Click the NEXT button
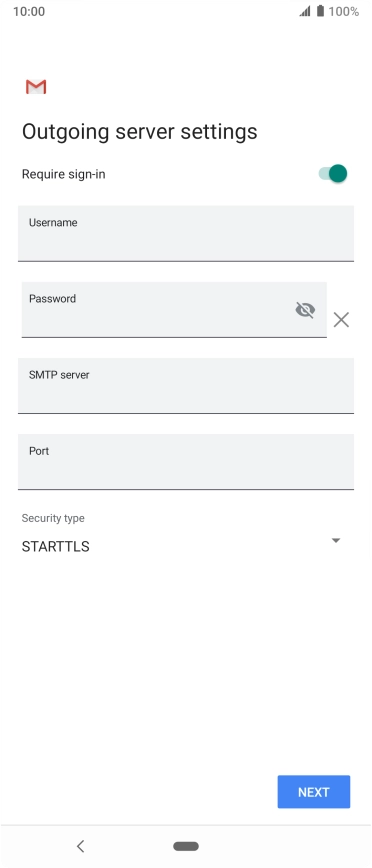Image resolution: width=372 pixels, height=868 pixels. point(314,792)
